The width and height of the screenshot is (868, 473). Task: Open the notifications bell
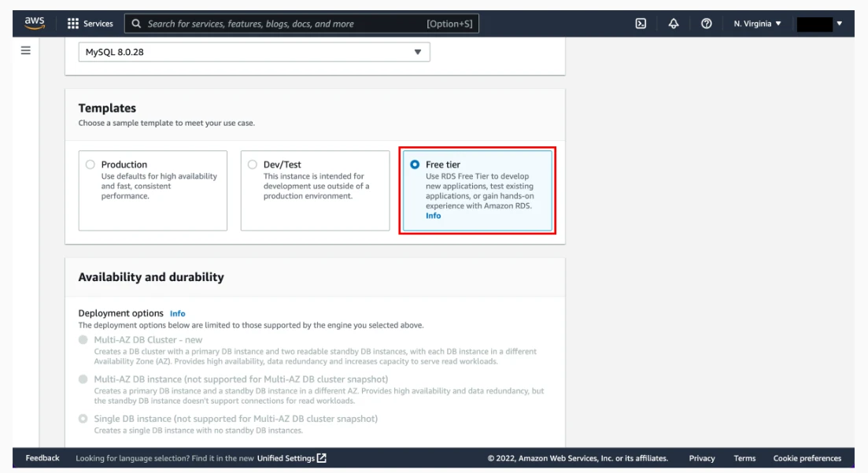tap(673, 24)
